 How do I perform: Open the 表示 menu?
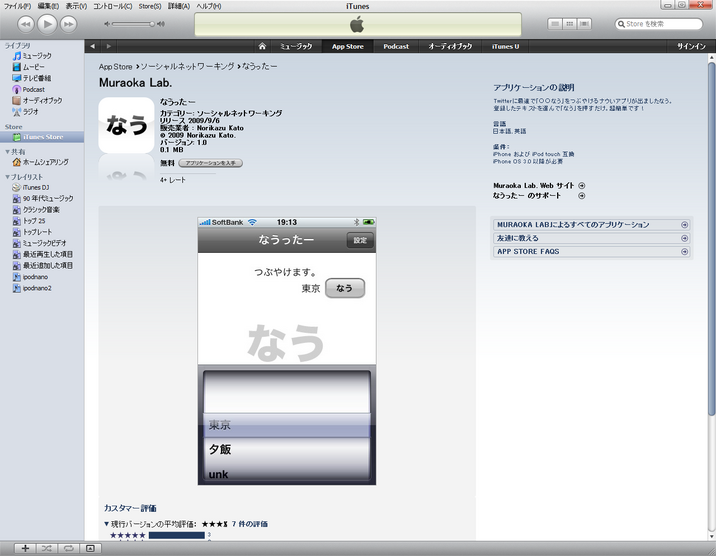pos(76,6)
